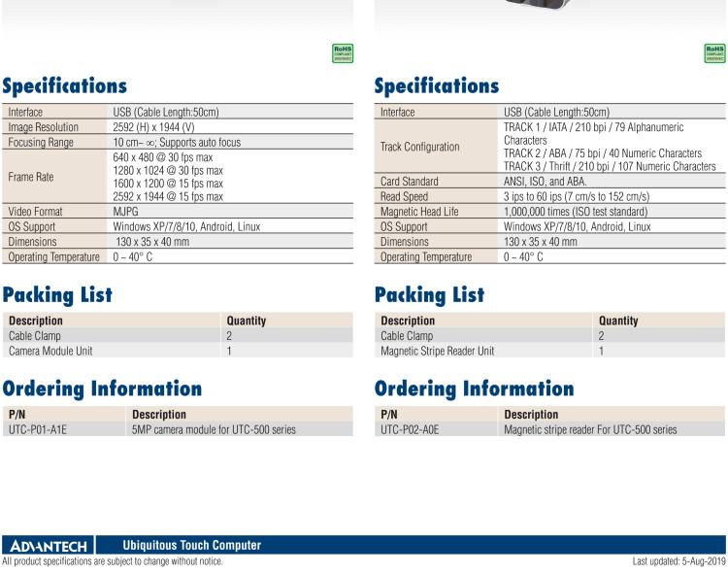This screenshot has width=728, height=574.
Task: Click the product specifications disclaimer notice
Action: point(112,561)
